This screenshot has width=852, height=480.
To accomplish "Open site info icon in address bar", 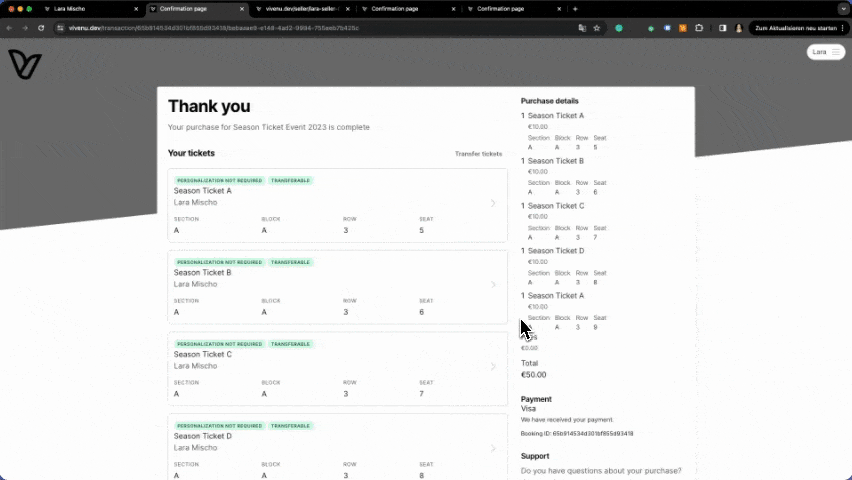I will [60, 28].
